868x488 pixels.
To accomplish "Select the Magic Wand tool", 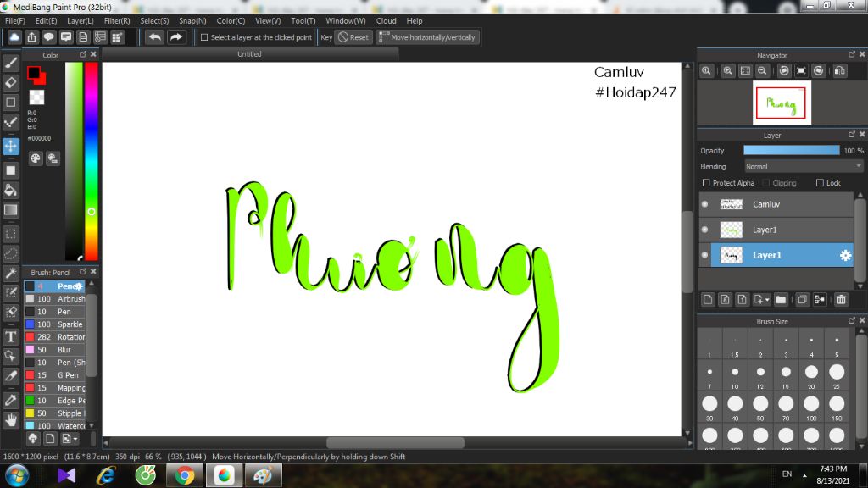I will [x=10, y=273].
